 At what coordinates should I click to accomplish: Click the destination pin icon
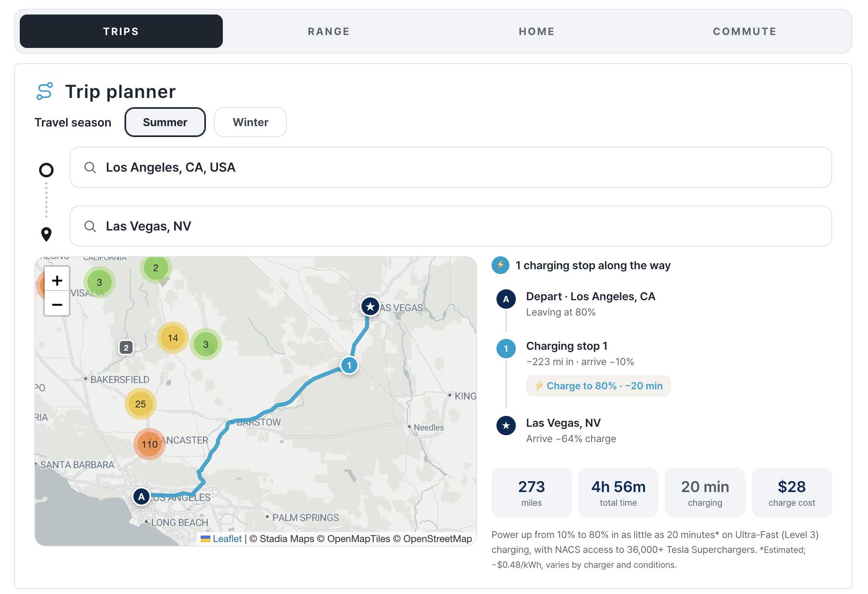[46, 234]
